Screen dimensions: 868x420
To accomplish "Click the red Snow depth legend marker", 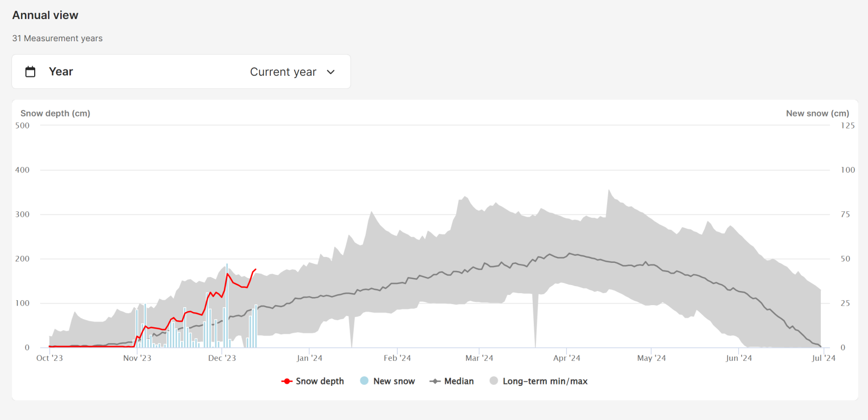I will (x=287, y=381).
